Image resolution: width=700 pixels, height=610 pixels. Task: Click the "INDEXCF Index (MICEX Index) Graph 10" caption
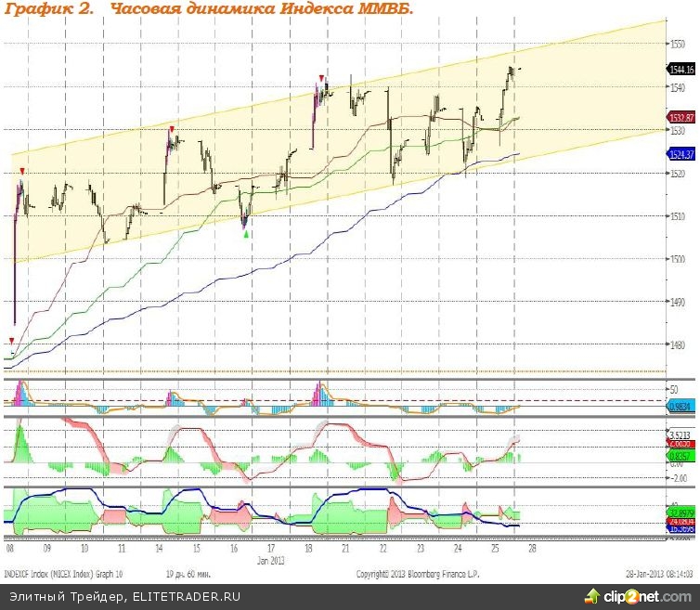[x=63, y=574]
